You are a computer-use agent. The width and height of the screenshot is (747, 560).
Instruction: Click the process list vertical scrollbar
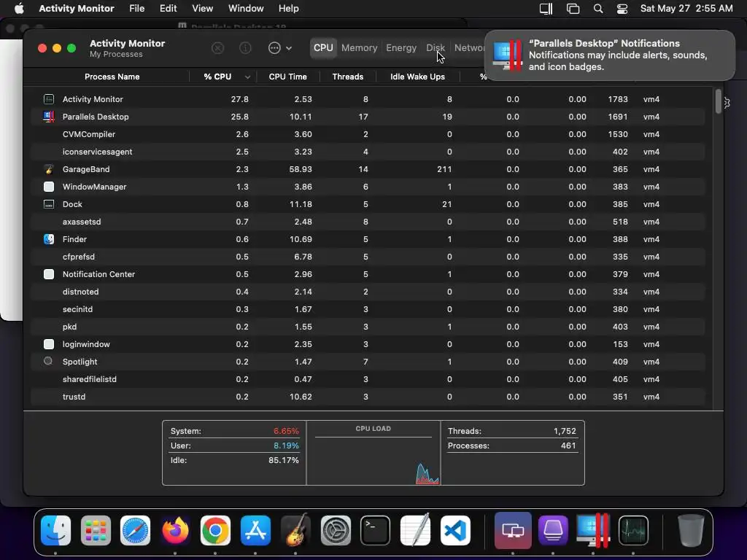(x=719, y=101)
